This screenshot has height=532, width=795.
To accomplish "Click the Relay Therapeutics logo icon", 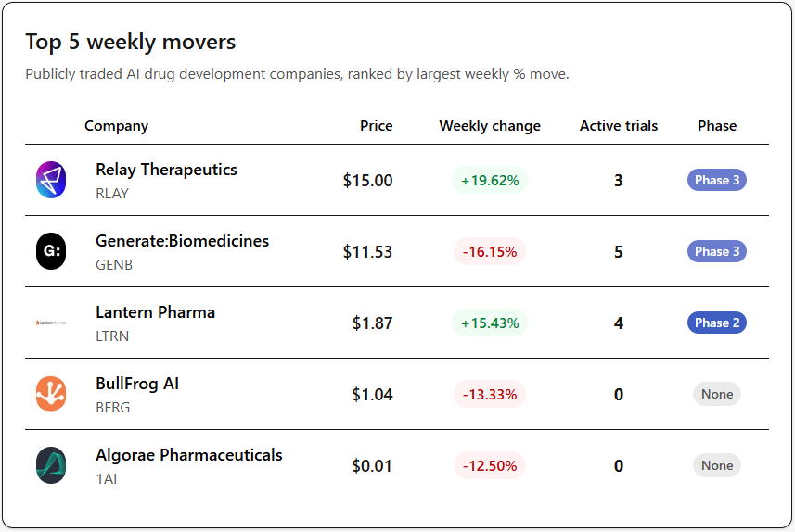I will (51, 181).
